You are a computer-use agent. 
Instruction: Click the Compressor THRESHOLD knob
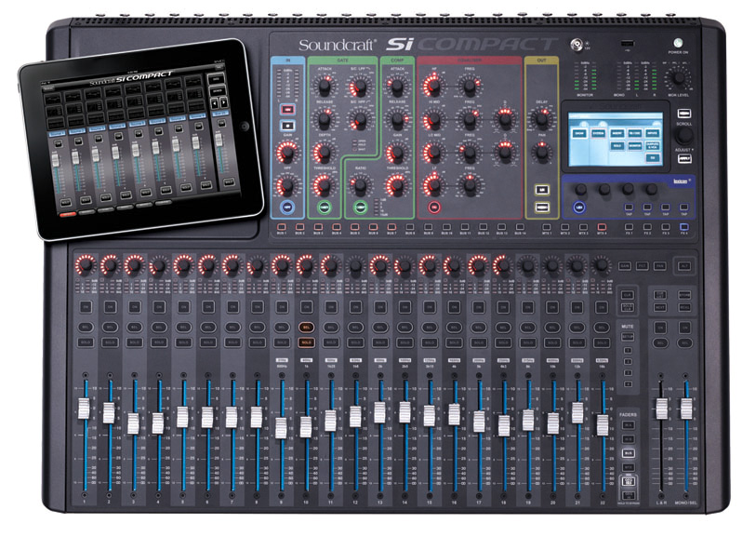click(396, 186)
